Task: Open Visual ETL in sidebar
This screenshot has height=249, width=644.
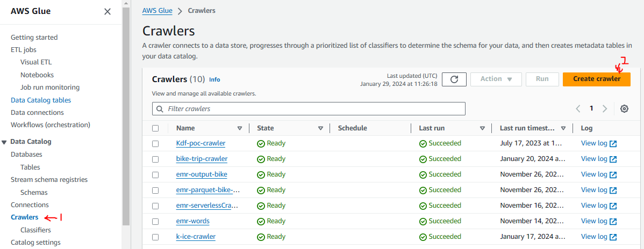Action: [x=36, y=62]
